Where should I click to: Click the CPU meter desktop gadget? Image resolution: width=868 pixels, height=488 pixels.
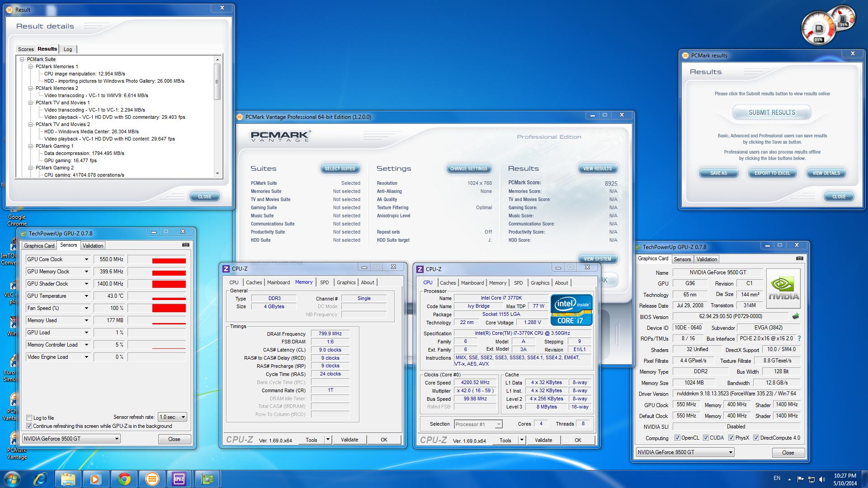point(819,28)
